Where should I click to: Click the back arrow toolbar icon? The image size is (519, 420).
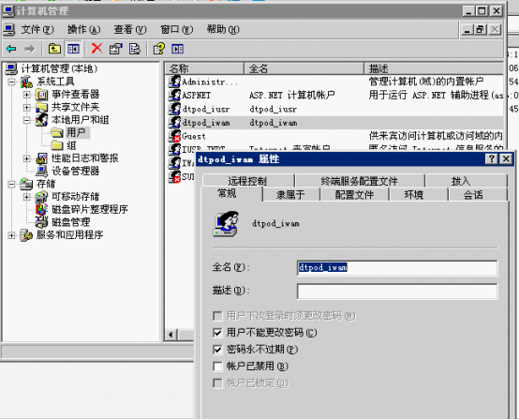pos(11,49)
